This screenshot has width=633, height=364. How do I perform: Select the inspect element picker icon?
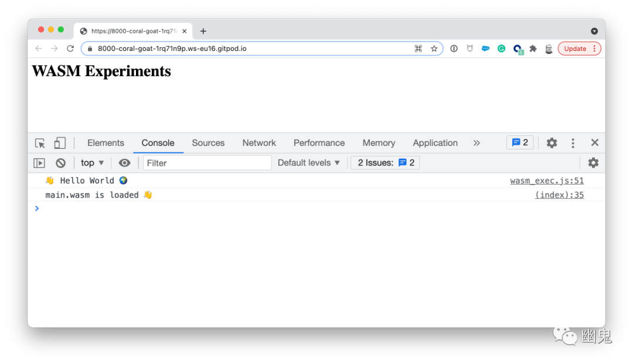point(40,143)
